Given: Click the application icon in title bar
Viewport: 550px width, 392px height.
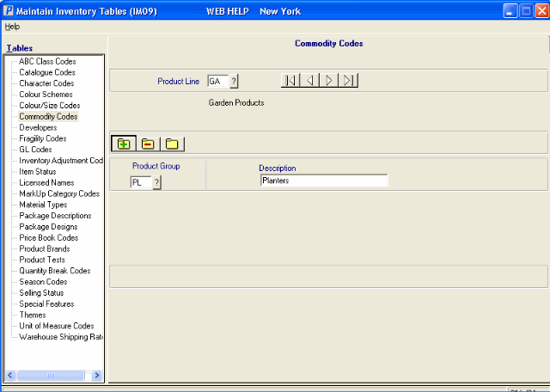Looking at the screenshot, I should [x=8, y=11].
